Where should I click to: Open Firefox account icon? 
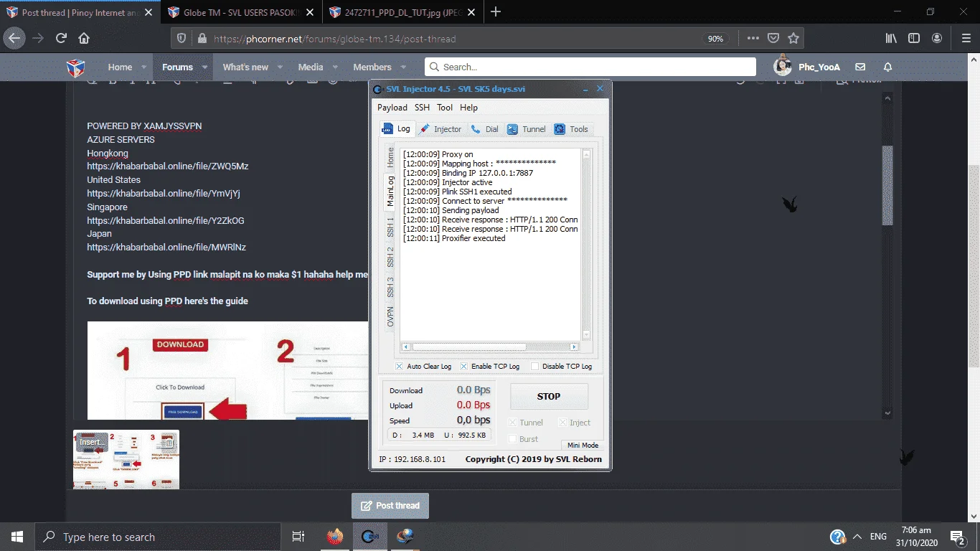pyautogui.click(x=937, y=39)
